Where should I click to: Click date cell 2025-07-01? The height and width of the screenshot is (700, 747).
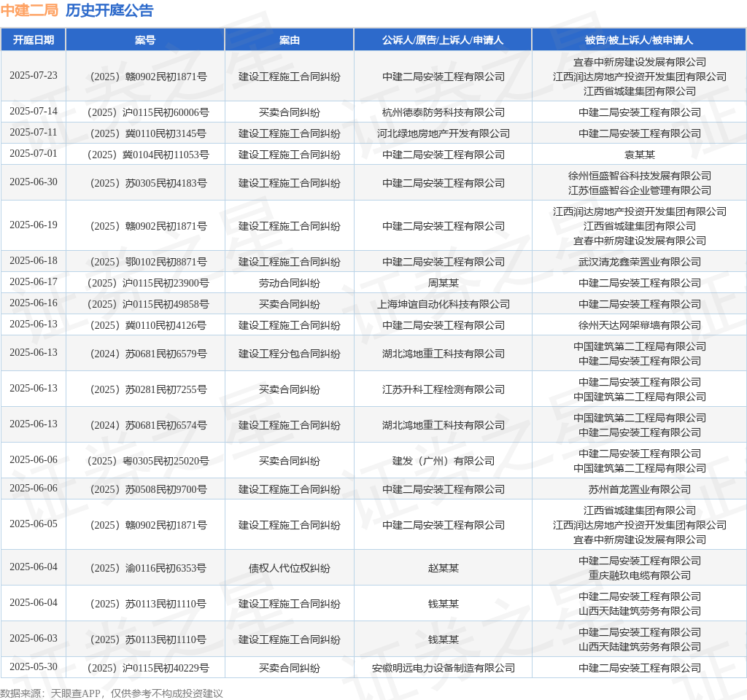(34, 154)
